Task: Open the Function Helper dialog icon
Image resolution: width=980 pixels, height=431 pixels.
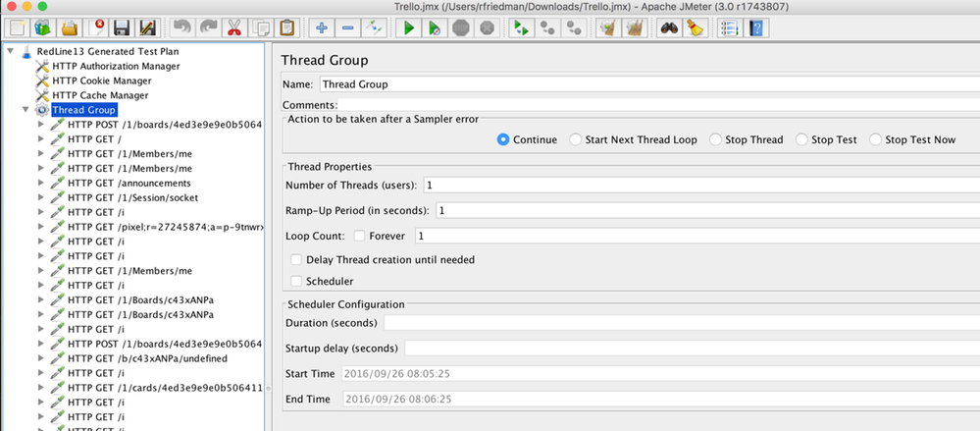Action: click(x=730, y=28)
